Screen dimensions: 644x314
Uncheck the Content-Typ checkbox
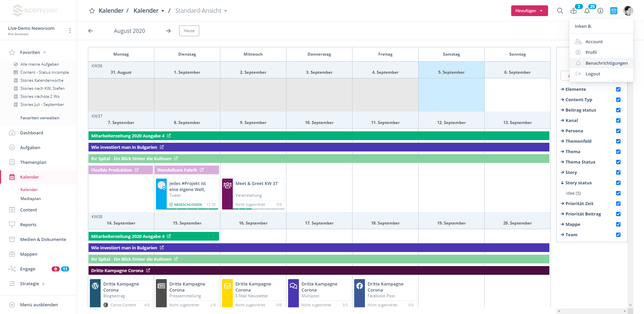[618, 100]
